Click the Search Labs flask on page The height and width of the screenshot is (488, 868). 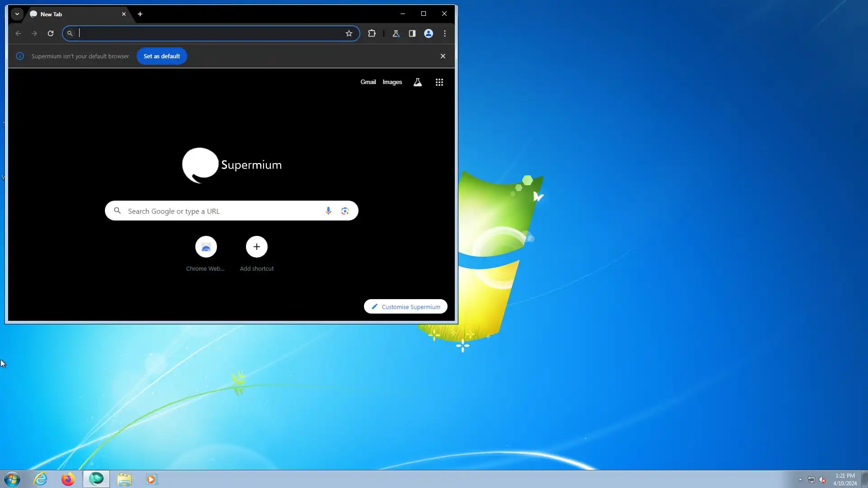(x=417, y=82)
